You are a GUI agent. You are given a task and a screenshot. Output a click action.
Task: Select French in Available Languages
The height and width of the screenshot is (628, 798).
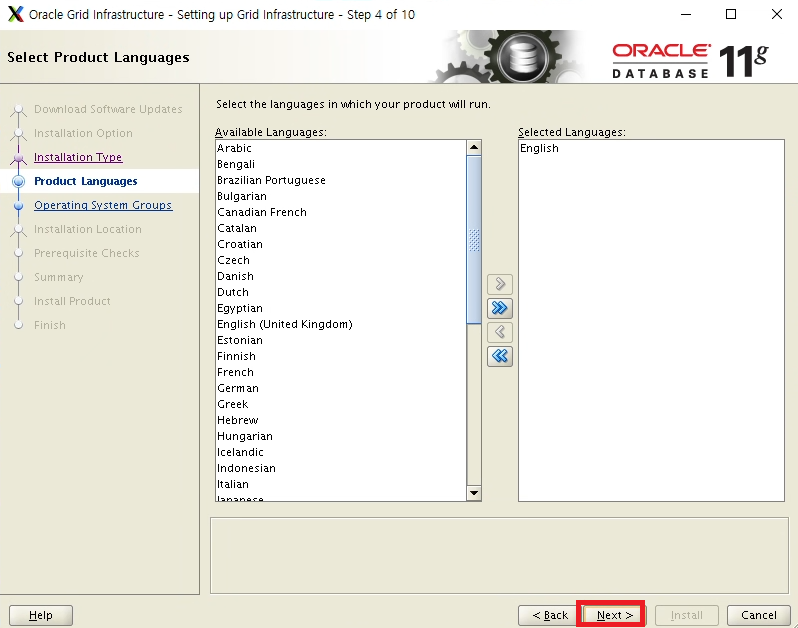[340, 373]
